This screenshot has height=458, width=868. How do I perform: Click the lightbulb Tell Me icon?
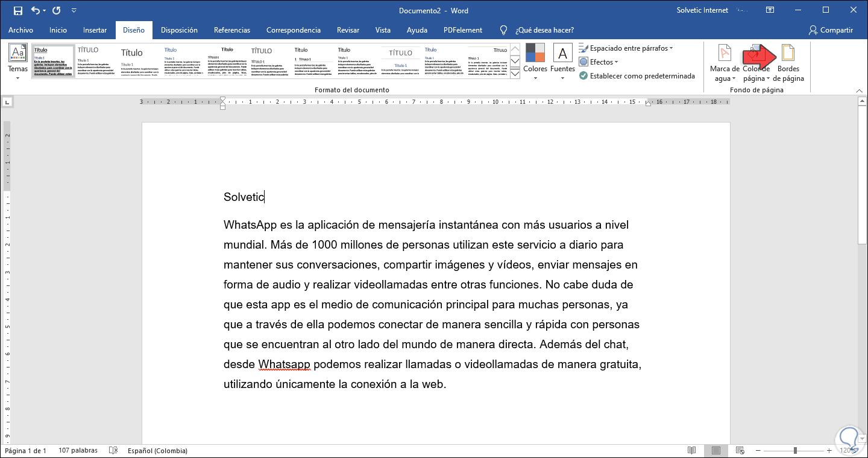(x=504, y=30)
